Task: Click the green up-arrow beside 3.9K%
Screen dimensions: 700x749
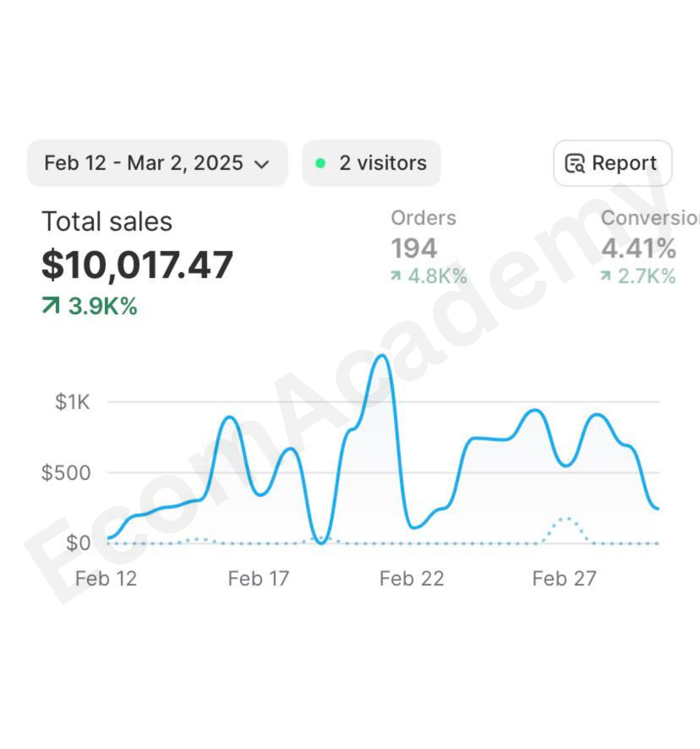Action: (x=51, y=306)
